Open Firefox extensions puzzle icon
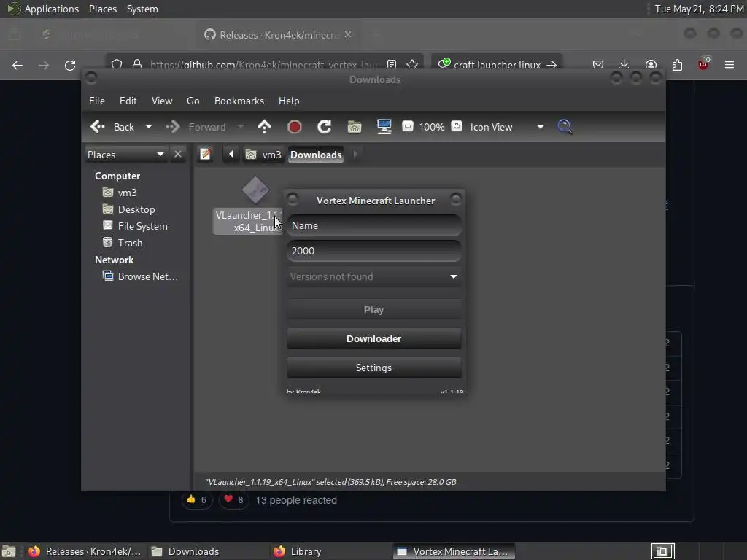747x560 pixels. 677,65
